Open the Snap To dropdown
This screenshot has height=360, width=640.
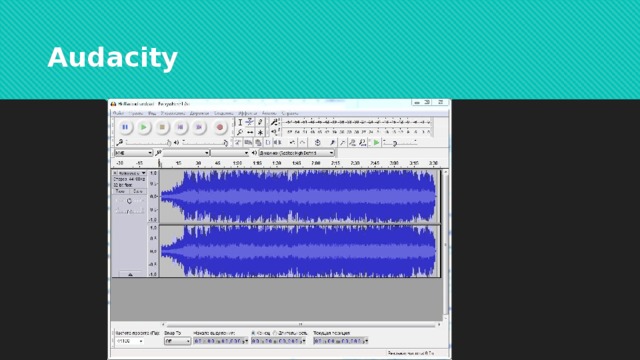pyautogui.click(x=178, y=341)
